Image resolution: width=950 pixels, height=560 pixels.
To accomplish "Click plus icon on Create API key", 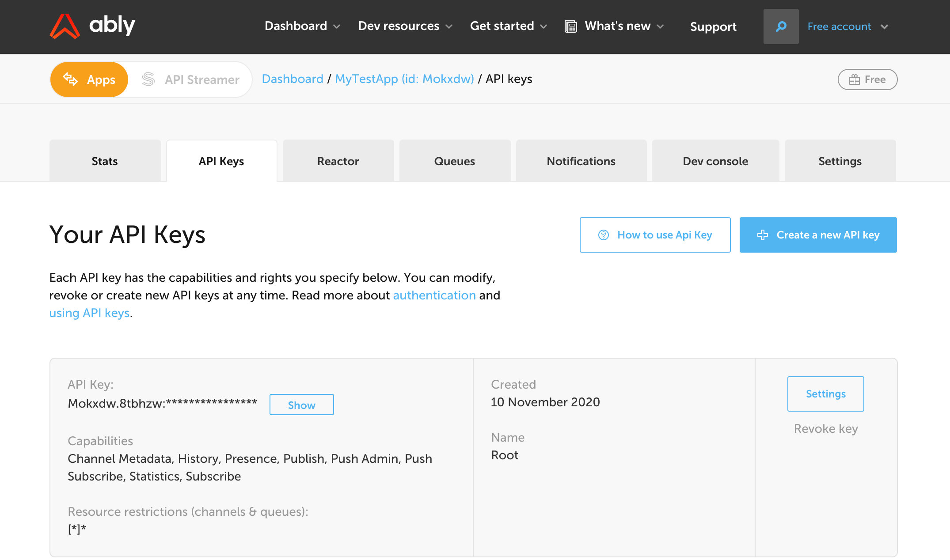I will 763,235.
